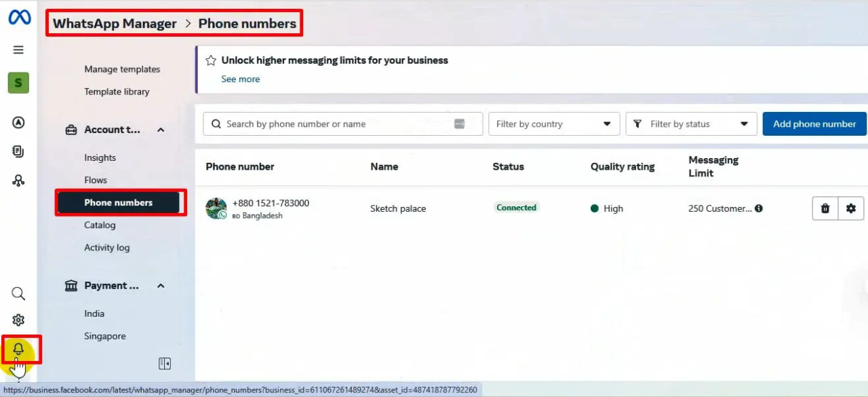The width and height of the screenshot is (868, 397).
Task: Click the stacked documents icon in left rail
Action: point(18,151)
